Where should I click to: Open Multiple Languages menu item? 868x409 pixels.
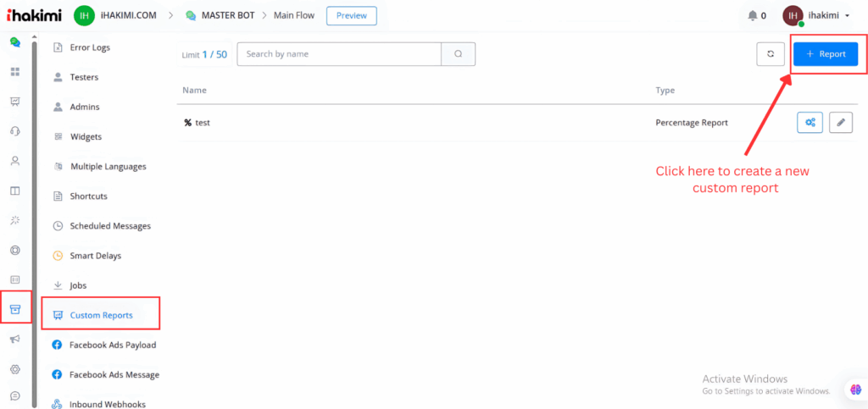(108, 167)
